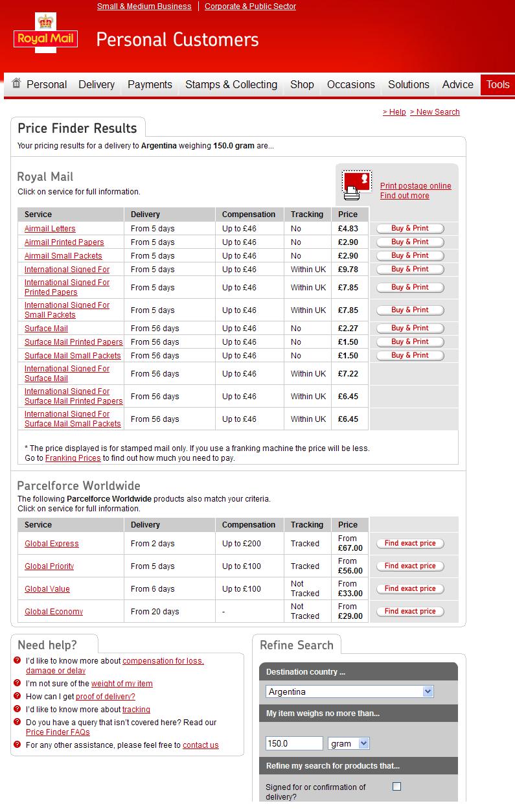Open the Airmail Letters service link
This screenshot has height=812, width=515.
pos(50,229)
